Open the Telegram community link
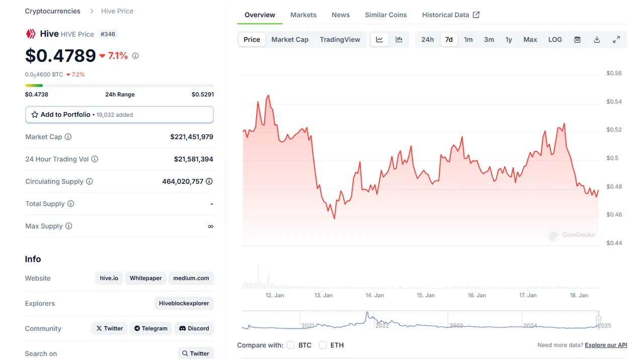Screen dimensions: 644x359 click(151, 328)
